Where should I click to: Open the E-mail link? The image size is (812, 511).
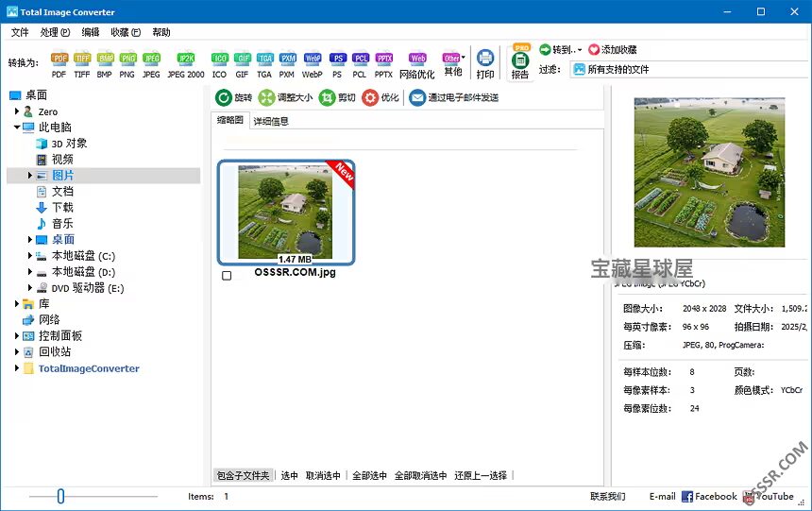662,497
